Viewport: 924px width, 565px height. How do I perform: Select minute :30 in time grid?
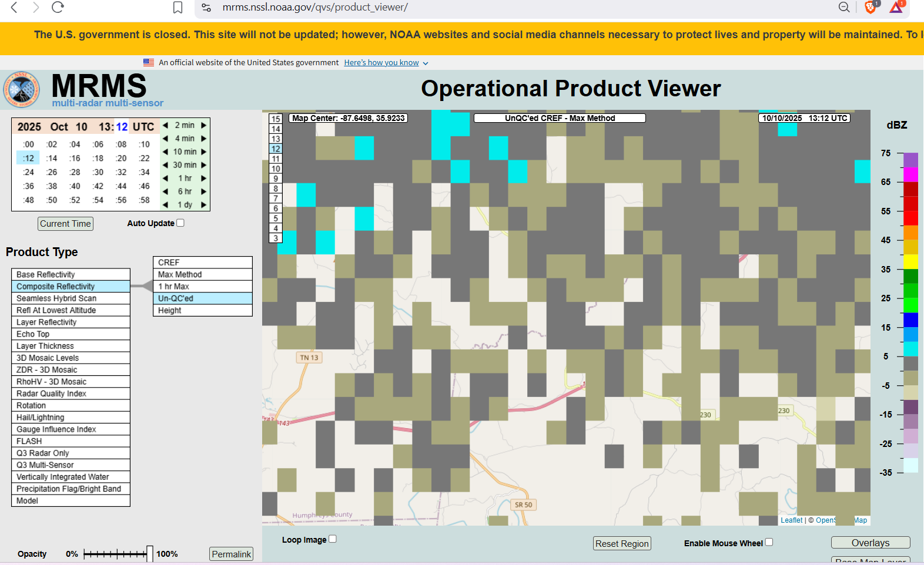coord(98,172)
